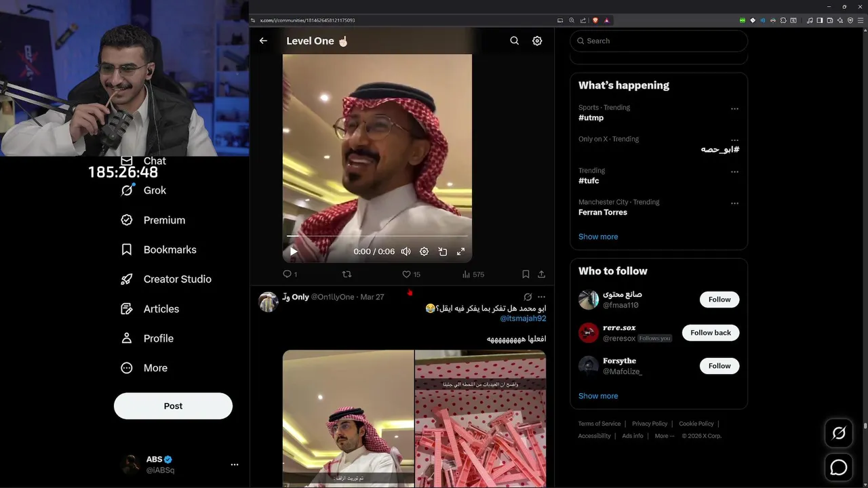Open more options on Only's post

tap(541, 297)
